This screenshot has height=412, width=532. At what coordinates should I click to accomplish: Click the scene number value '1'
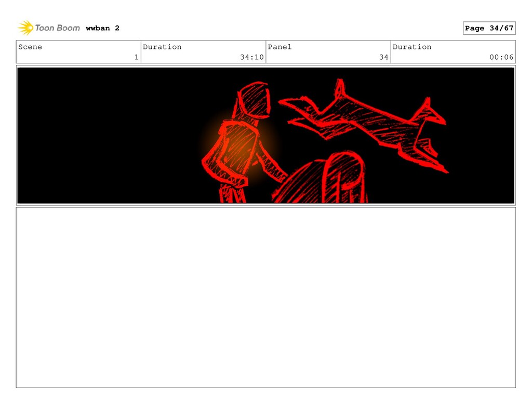coord(137,57)
